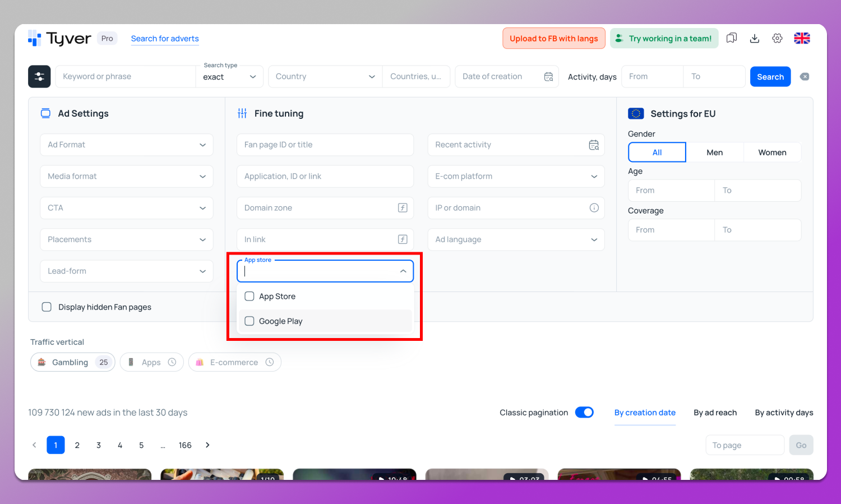Open the bookmarks icon in header
Viewport: 841px width, 504px height.
tap(732, 38)
